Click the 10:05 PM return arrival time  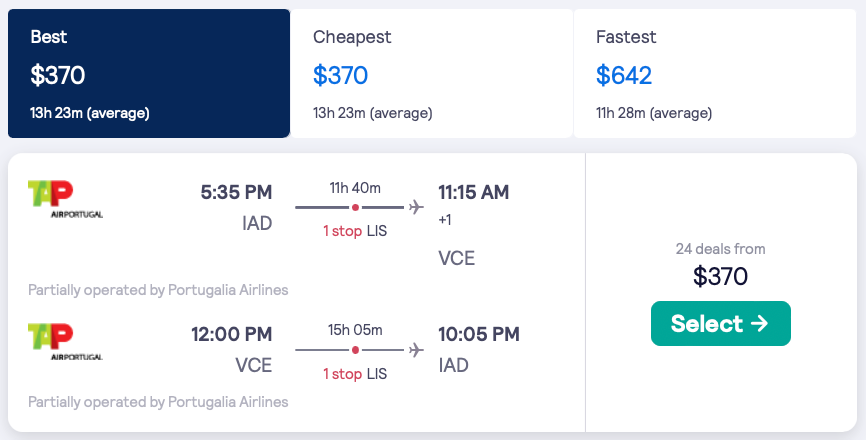click(479, 334)
